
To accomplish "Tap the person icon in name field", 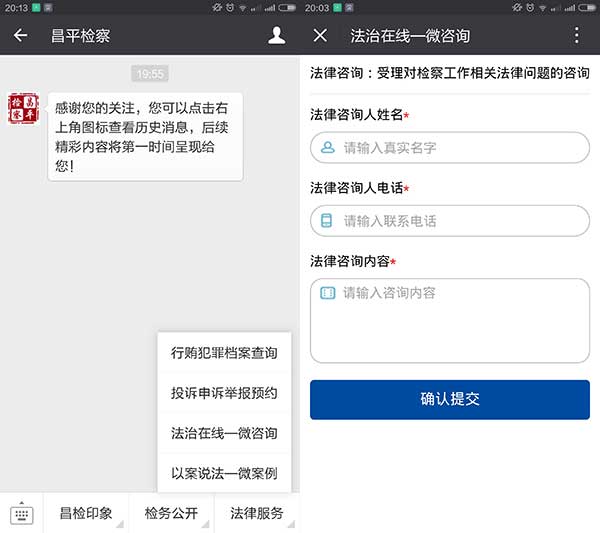I will 328,147.
